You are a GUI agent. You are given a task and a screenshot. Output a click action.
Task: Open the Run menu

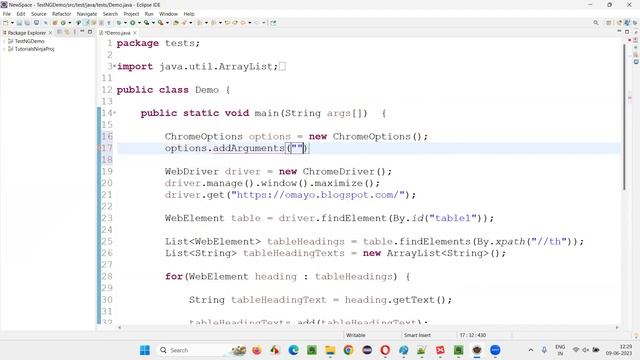[x=149, y=14]
